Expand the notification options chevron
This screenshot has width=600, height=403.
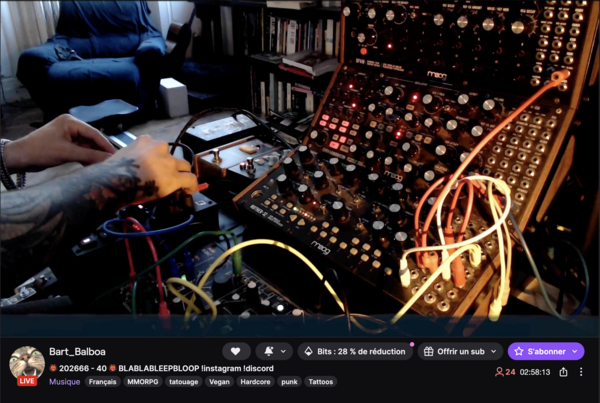[284, 351]
